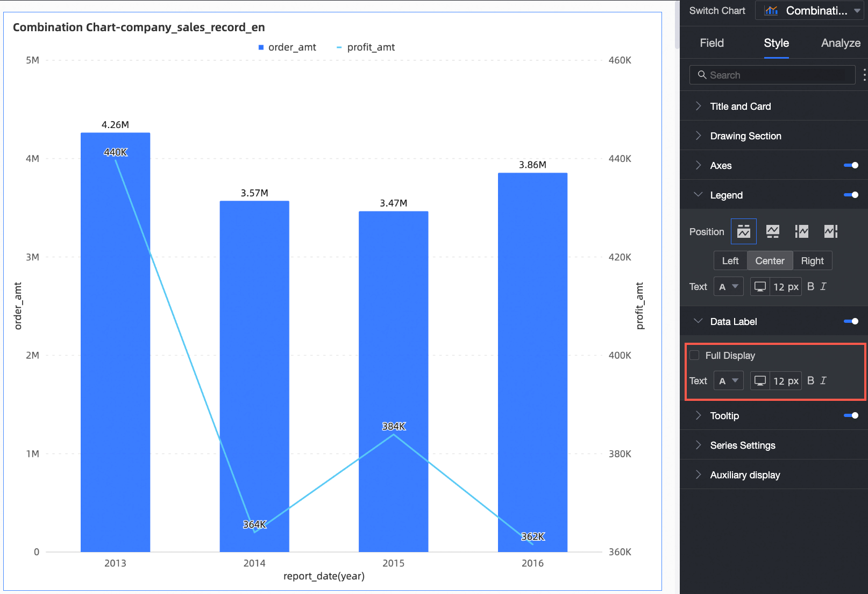Viewport: 868px width, 594px height.
Task: Expand the Auxiliary display section
Action: pos(774,475)
